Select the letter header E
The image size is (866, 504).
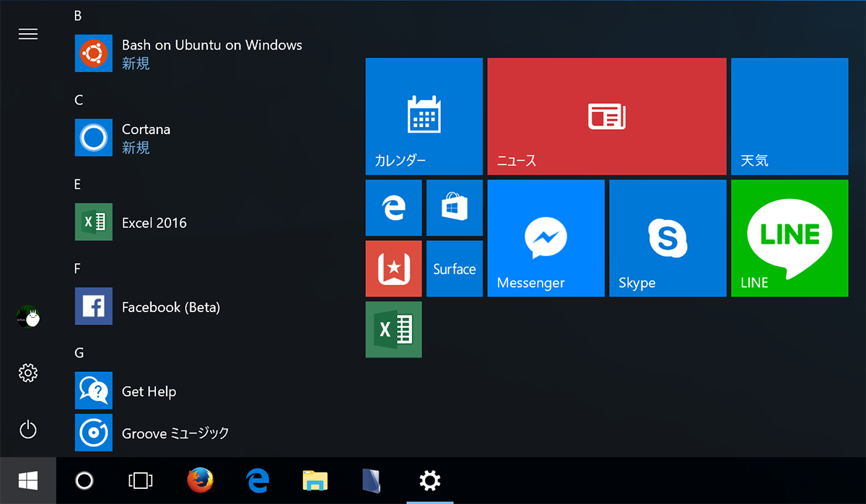(77, 184)
